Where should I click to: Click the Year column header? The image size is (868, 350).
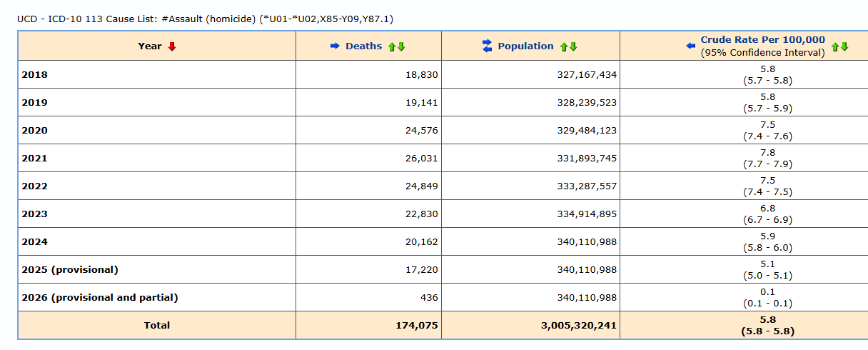pyautogui.click(x=150, y=46)
